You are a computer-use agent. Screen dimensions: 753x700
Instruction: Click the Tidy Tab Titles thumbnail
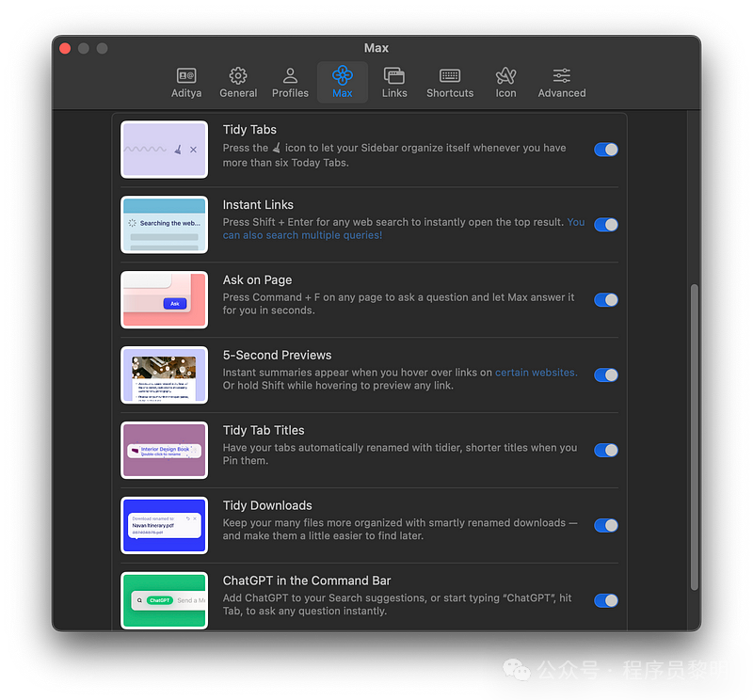tap(164, 451)
